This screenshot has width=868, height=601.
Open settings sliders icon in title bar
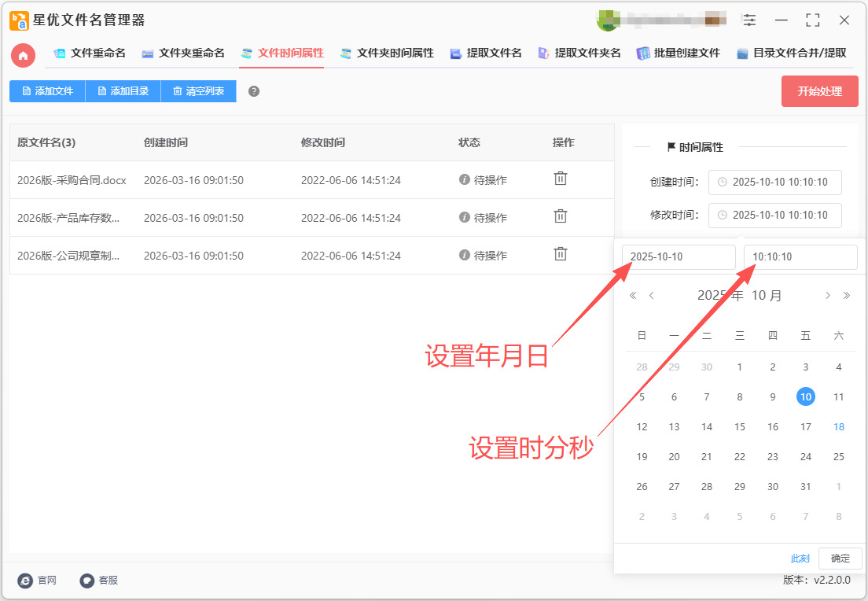click(749, 20)
